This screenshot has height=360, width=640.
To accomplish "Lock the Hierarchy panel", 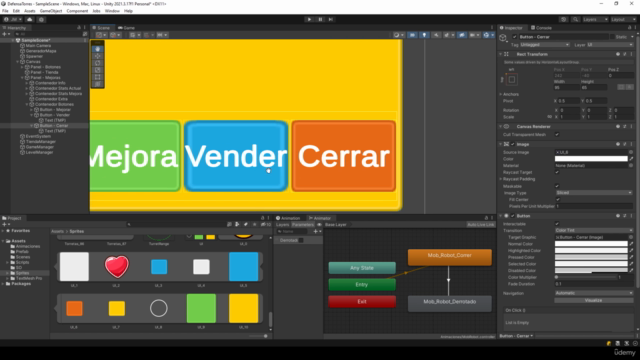I will 79,28.
